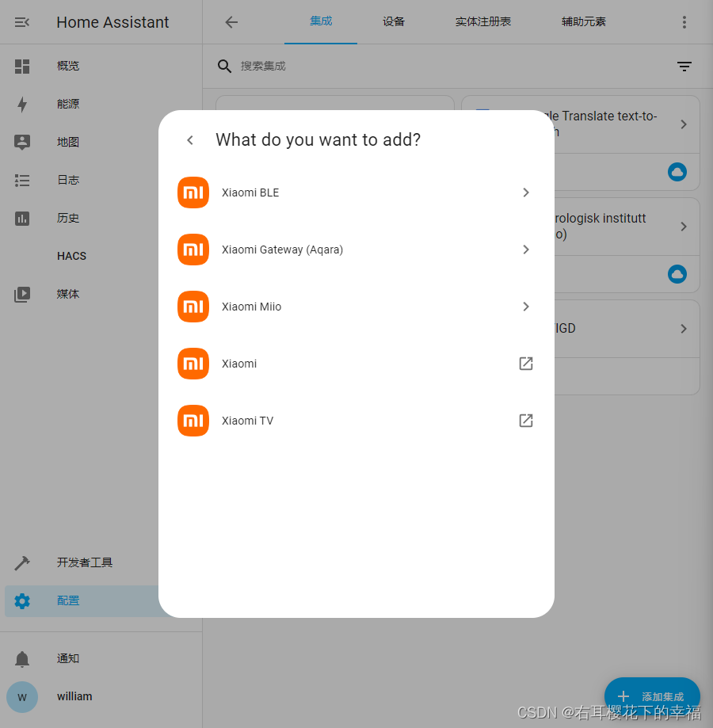Collapse the sidebar with the hamburger icon
Screen dimensions: 713x728
[x=22, y=22]
